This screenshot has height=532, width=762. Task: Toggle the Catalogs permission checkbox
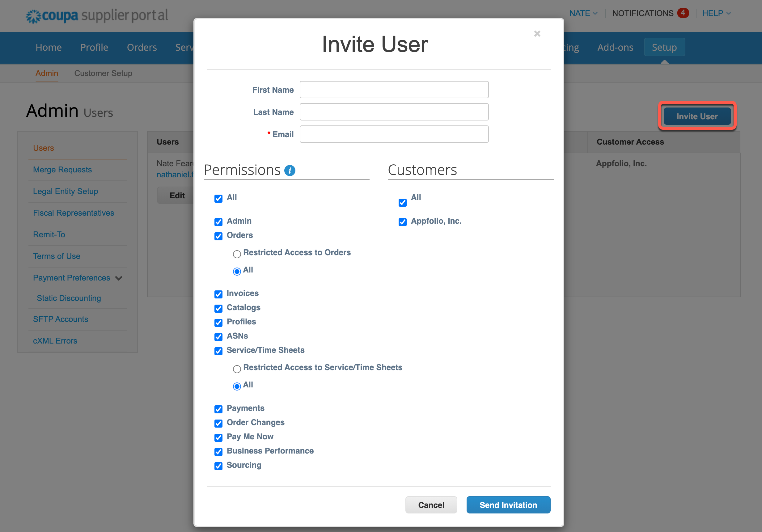(x=218, y=308)
